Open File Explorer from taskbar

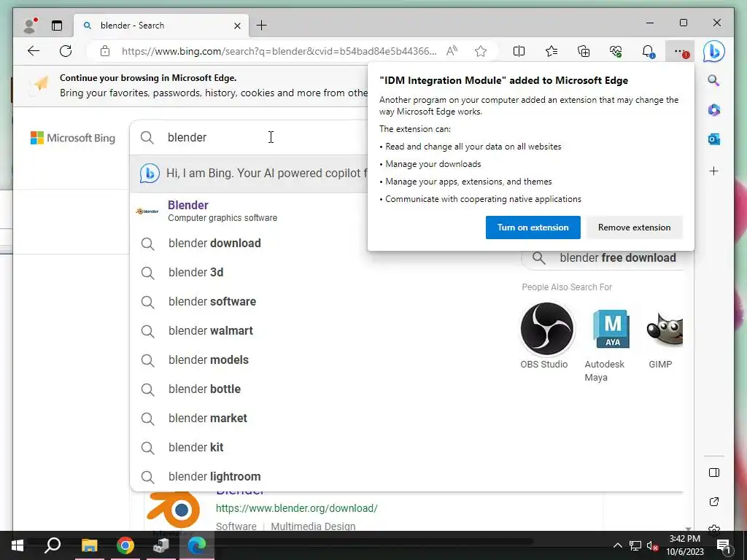[x=89, y=545]
